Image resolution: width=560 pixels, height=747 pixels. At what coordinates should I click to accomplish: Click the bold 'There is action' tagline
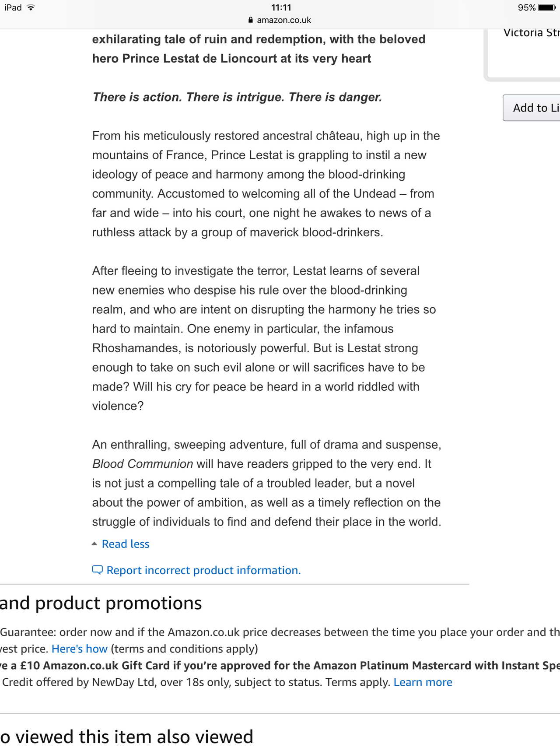click(x=237, y=97)
